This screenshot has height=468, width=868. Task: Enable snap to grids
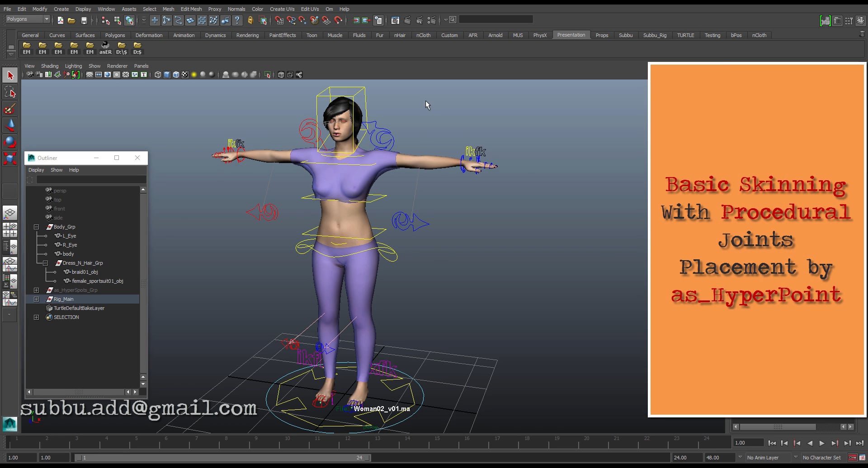click(155, 20)
